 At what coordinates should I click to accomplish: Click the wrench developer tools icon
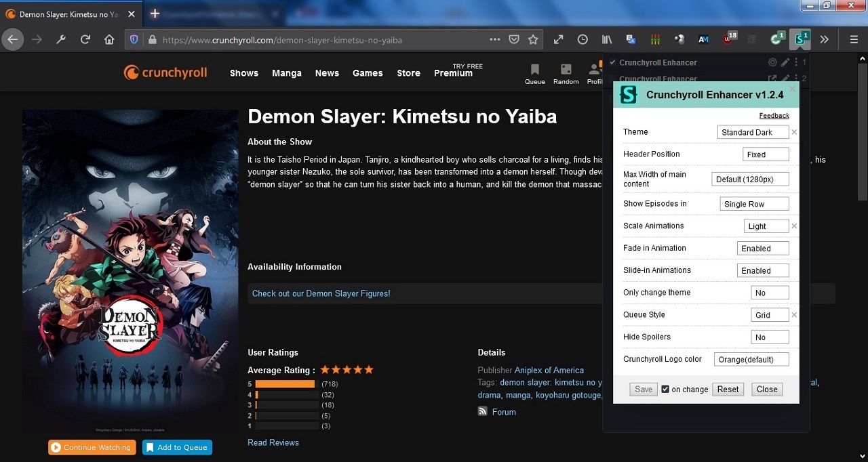(x=61, y=40)
